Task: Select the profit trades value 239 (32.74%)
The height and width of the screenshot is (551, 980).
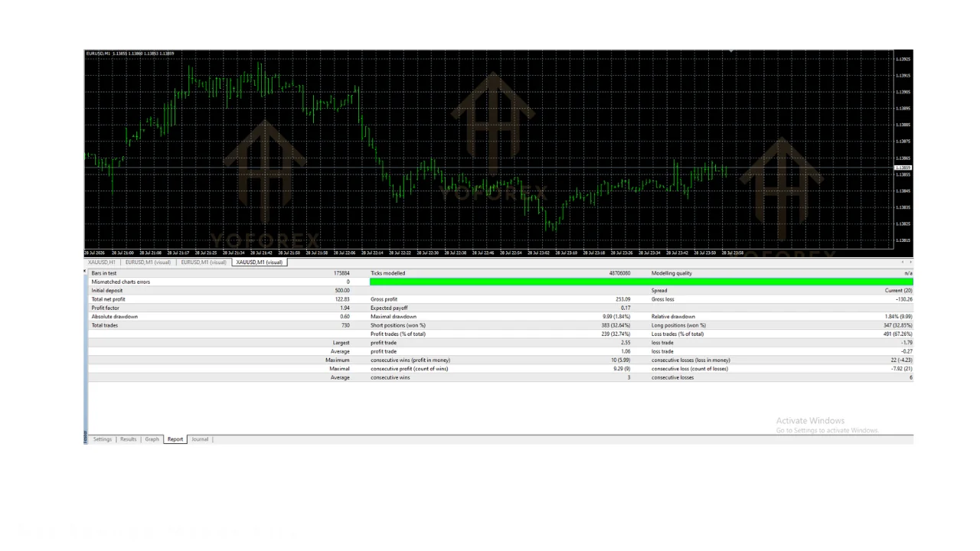Action: (616, 334)
